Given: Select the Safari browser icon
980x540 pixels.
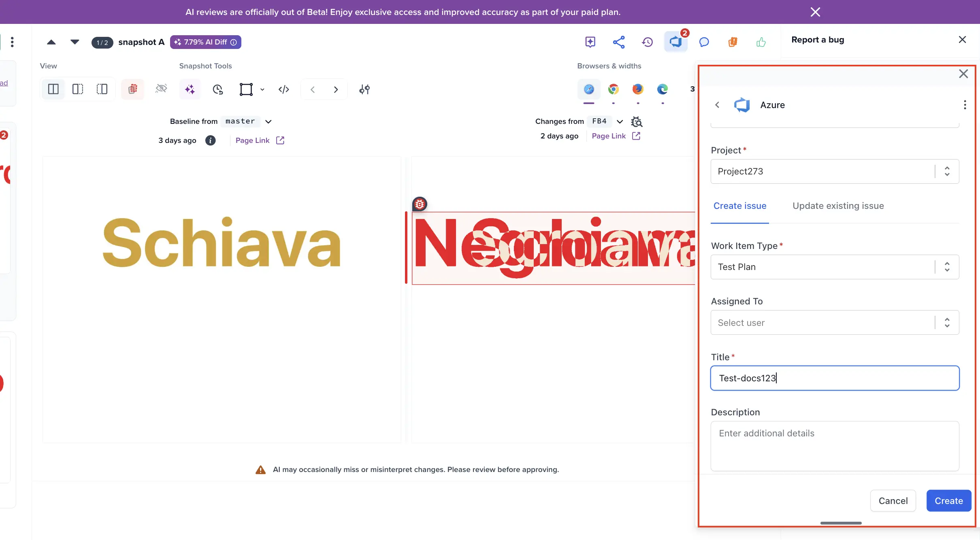Looking at the screenshot, I should 589,89.
